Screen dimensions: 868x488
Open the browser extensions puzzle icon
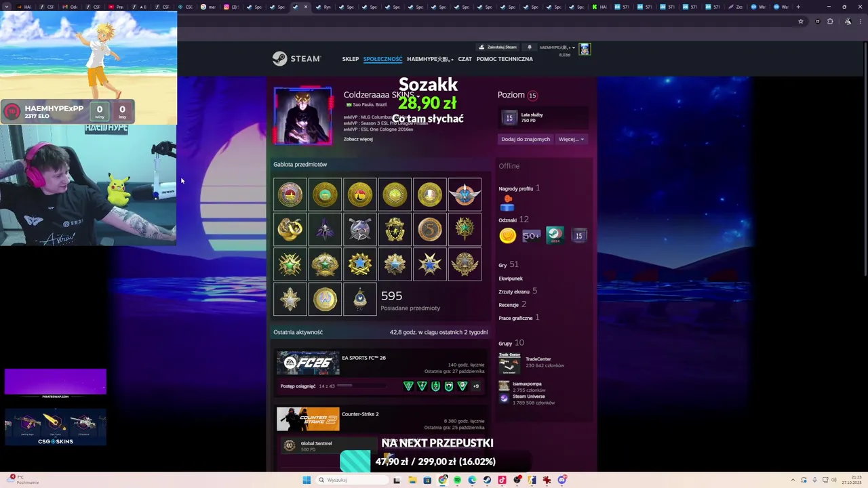(830, 22)
